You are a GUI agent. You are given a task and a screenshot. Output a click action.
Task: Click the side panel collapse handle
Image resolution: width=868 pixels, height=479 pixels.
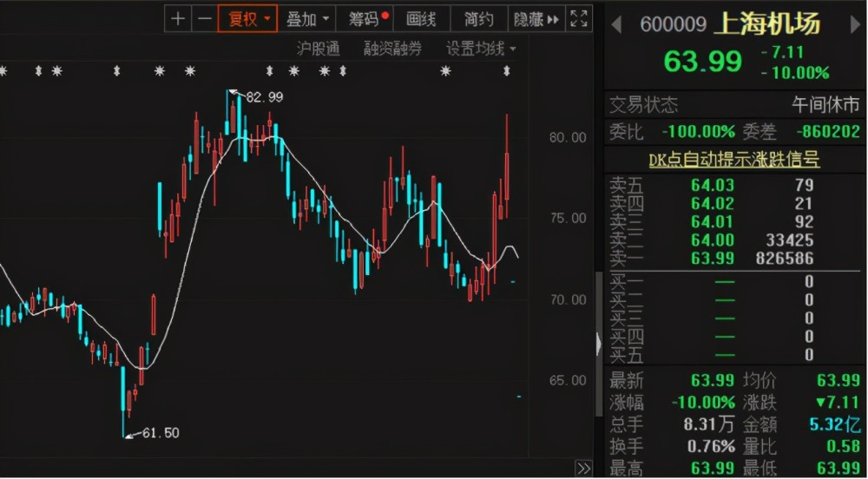pyautogui.click(x=598, y=344)
